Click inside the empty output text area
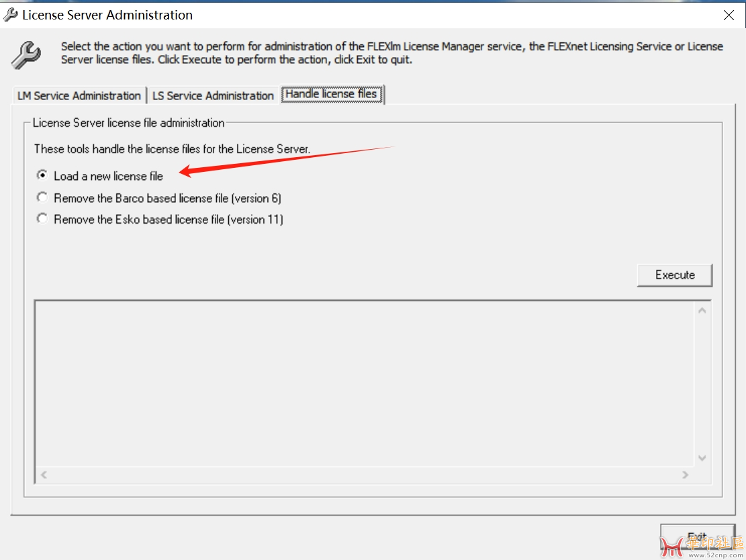Screen dimensions: 746x560 [x=365, y=384]
